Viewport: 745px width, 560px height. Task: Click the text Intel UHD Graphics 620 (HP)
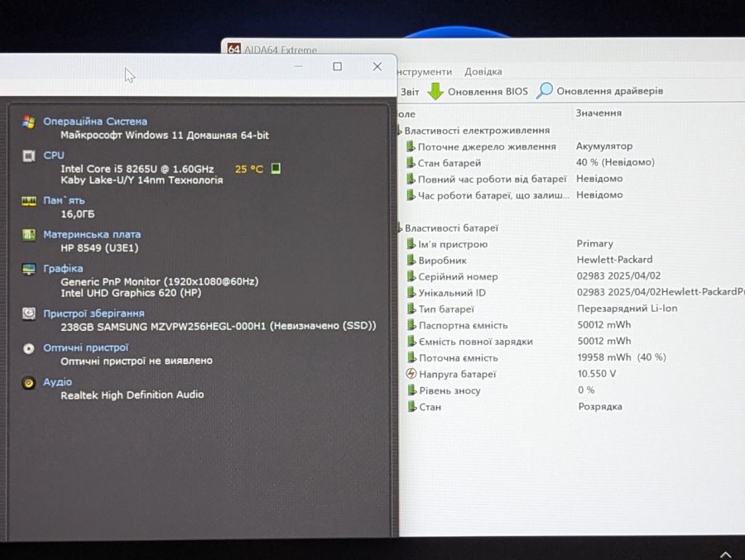point(131,293)
